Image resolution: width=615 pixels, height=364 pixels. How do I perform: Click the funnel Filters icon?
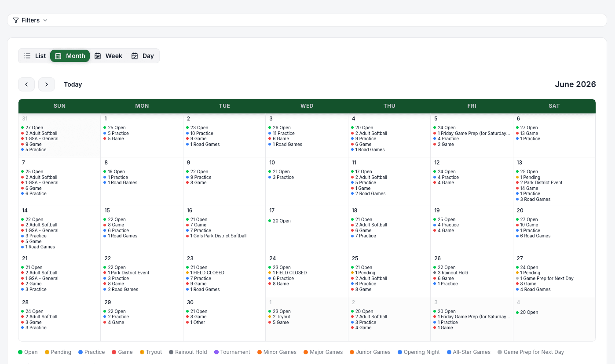click(16, 20)
